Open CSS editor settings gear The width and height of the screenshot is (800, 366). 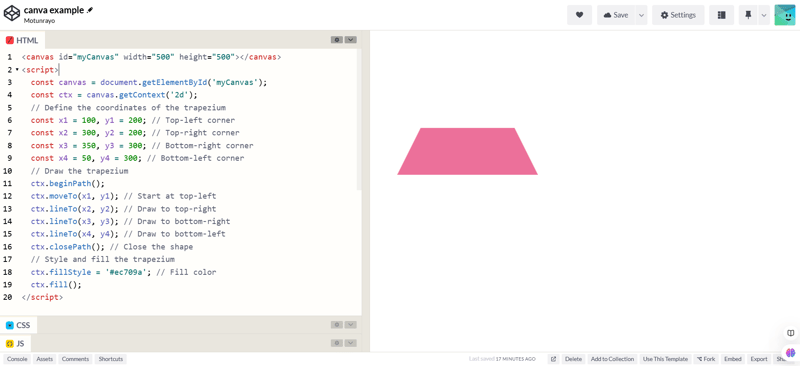[336, 325]
